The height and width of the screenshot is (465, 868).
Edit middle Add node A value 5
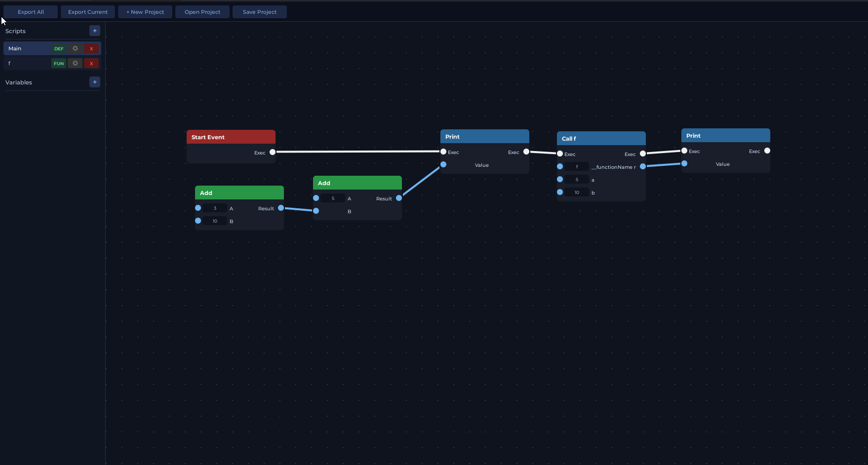(333, 198)
